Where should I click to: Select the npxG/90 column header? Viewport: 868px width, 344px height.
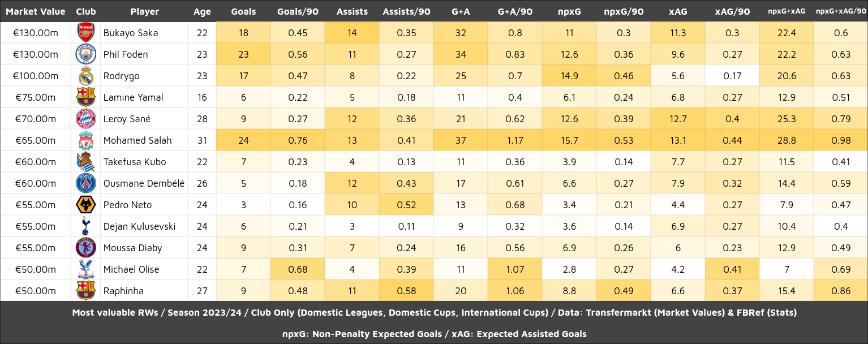click(x=624, y=11)
